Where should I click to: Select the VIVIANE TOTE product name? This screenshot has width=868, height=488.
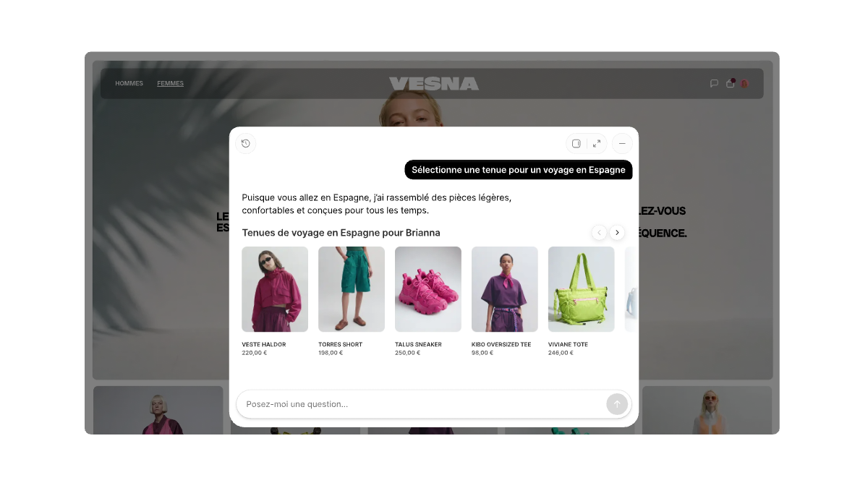coord(568,344)
